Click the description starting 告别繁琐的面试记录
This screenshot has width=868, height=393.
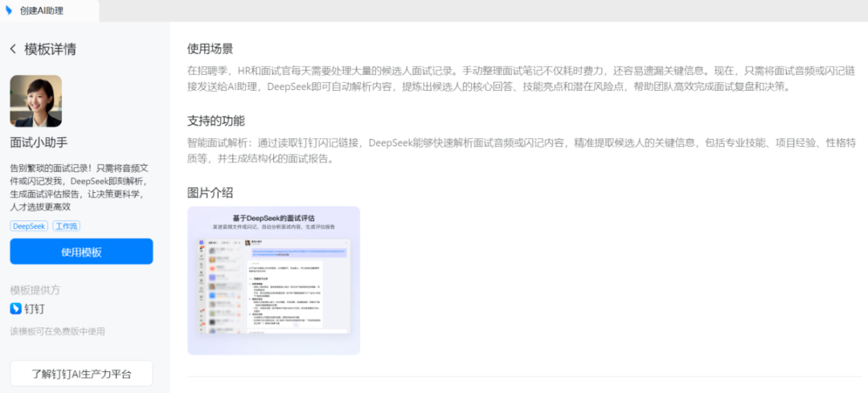pyautogui.click(x=79, y=187)
